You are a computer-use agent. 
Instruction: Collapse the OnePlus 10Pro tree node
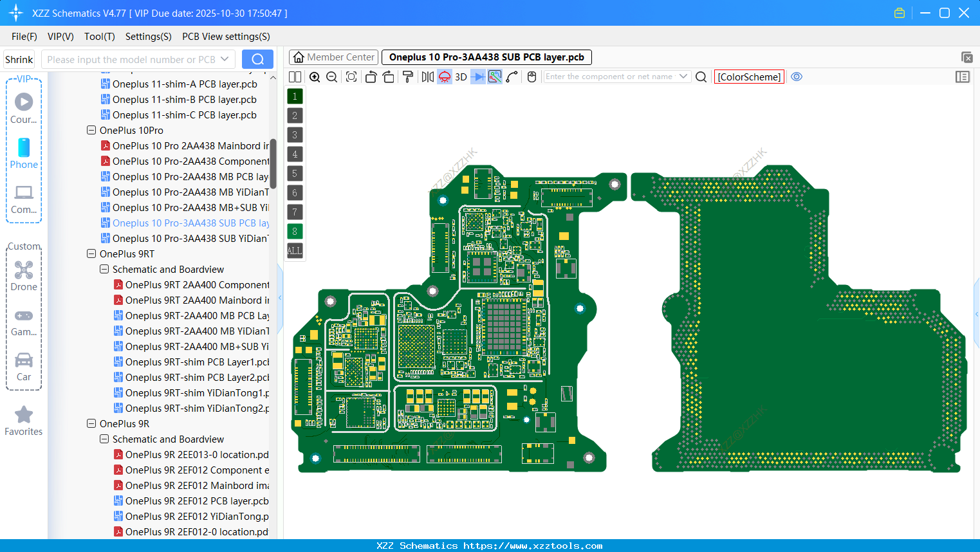[x=91, y=130]
